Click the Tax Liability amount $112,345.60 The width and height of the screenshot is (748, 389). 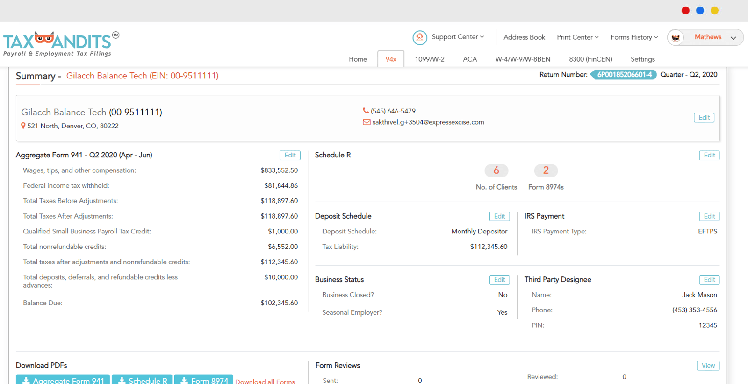(488, 247)
